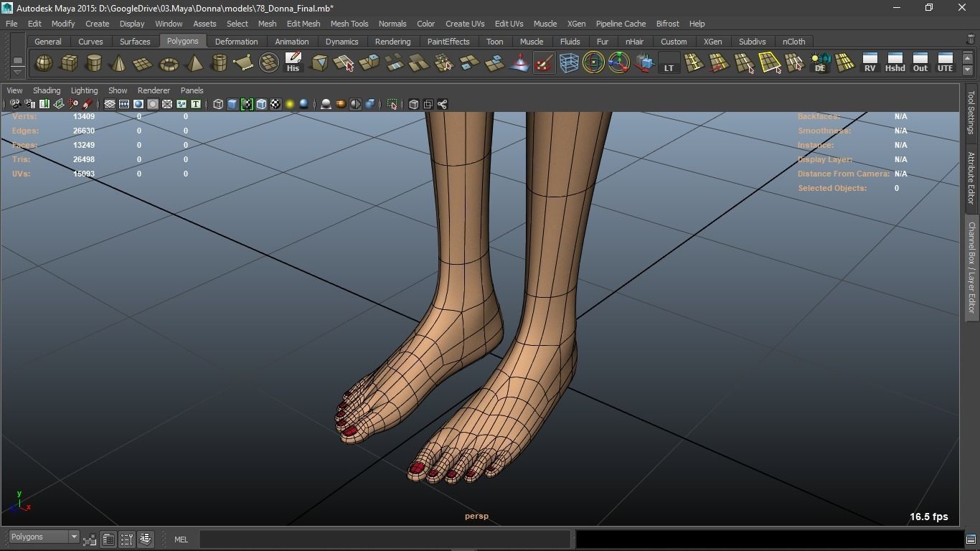This screenshot has height=551, width=980.
Task: Toggle use all lights yellow sphere icon
Action: (x=290, y=104)
